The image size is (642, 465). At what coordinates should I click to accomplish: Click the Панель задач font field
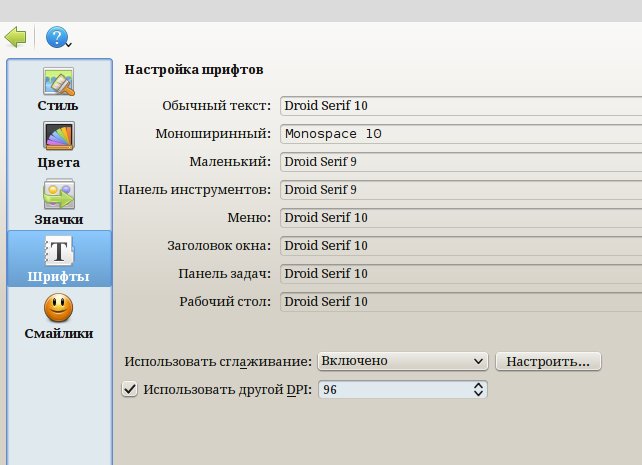click(460, 273)
